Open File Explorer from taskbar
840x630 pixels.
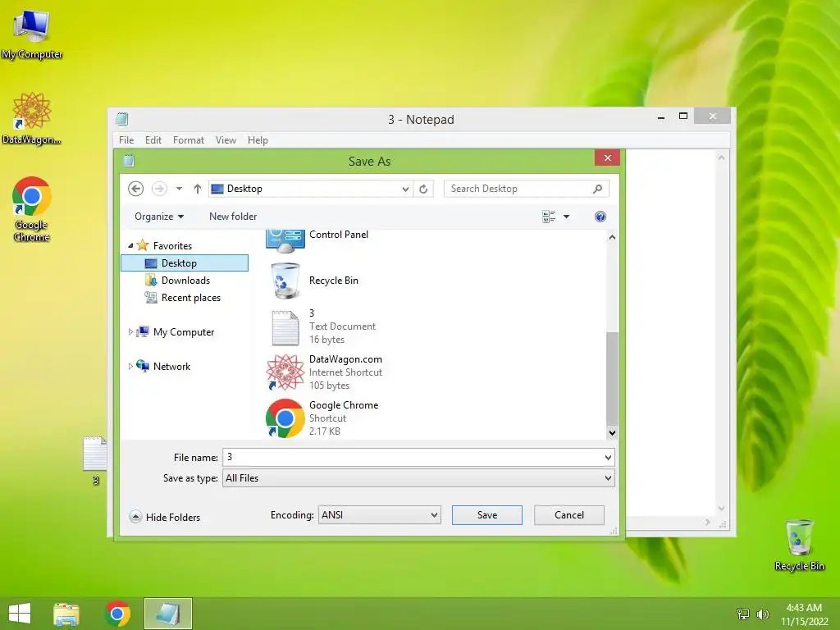click(66, 614)
